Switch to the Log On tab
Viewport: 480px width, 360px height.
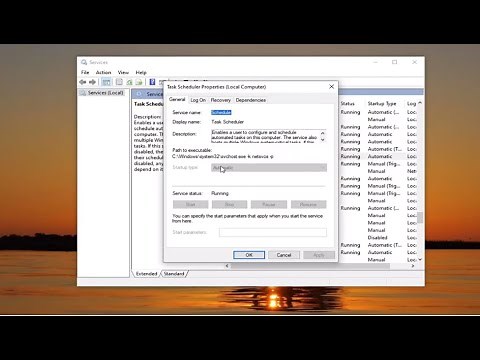[198, 100]
